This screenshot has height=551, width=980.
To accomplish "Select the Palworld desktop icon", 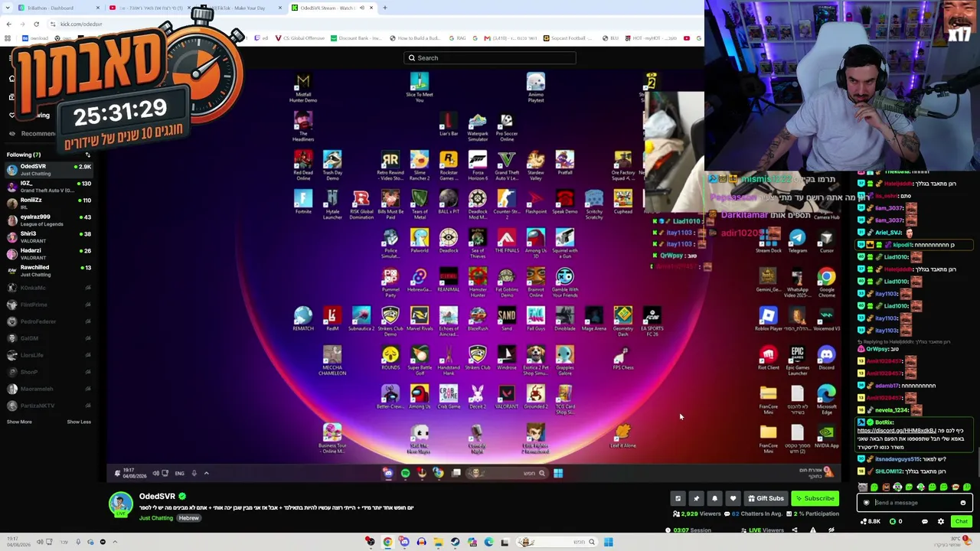I will click(420, 241).
